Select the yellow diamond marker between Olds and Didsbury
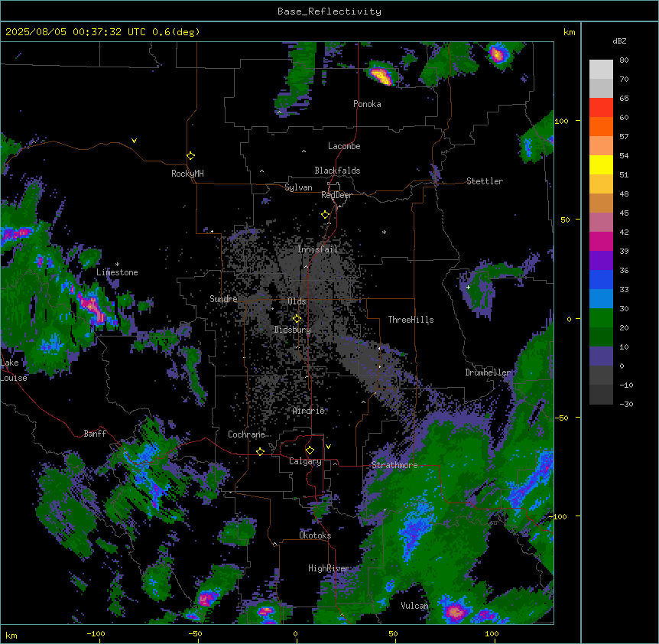The height and width of the screenshot is (644, 659). click(x=297, y=319)
